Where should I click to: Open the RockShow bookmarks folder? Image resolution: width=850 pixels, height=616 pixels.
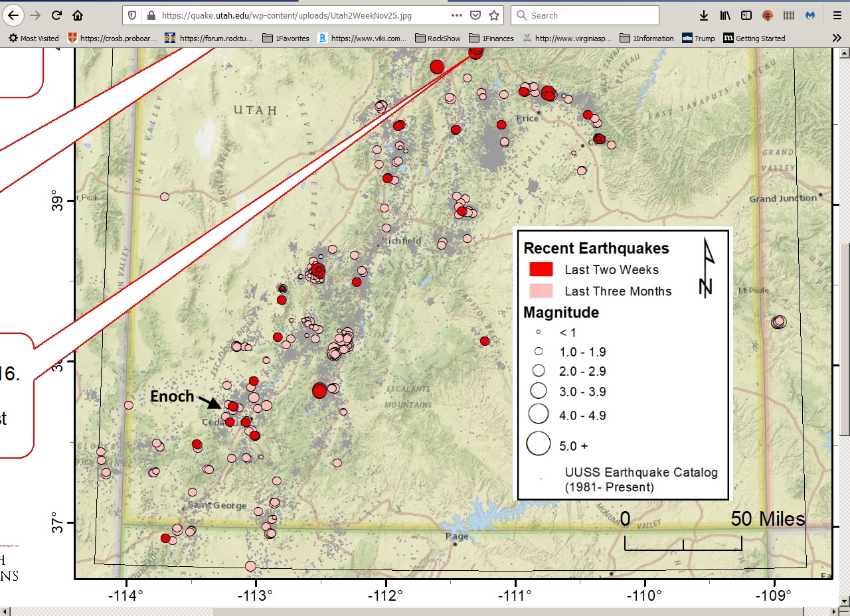pos(438,38)
